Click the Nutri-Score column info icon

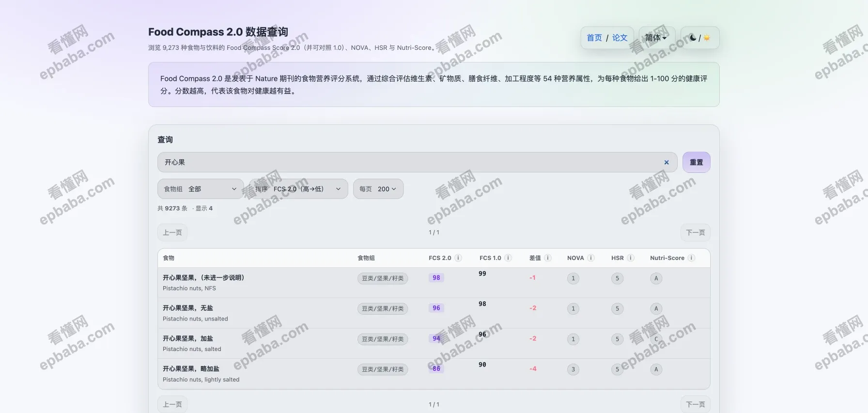tap(691, 258)
